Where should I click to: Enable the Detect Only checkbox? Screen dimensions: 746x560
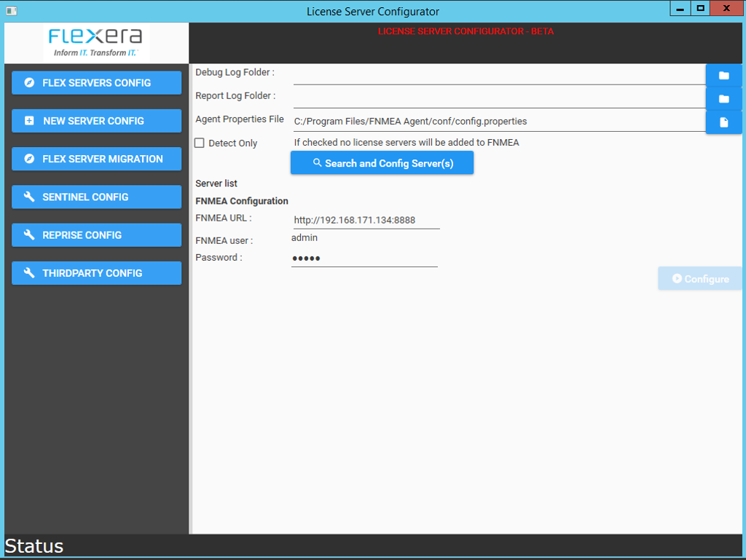coord(200,143)
